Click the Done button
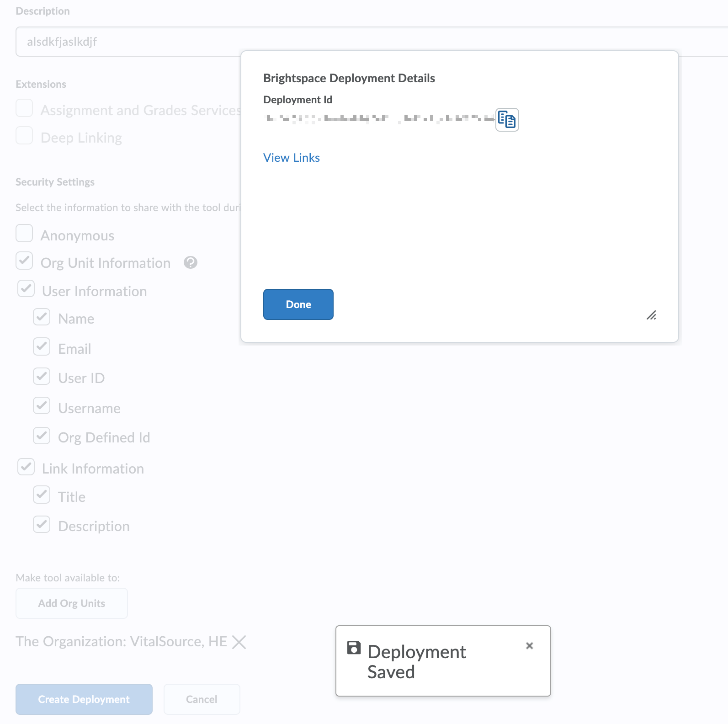The image size is (728, 724). pyautogui.click(x=298, y=304)
